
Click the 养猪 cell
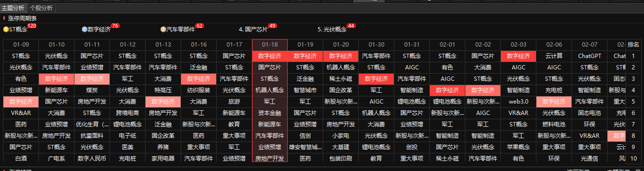coord(163,147)
